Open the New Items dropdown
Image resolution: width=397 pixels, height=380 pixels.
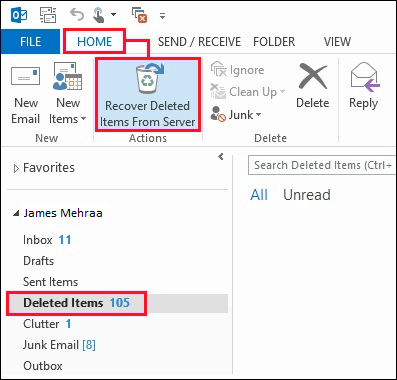point(68,95)
